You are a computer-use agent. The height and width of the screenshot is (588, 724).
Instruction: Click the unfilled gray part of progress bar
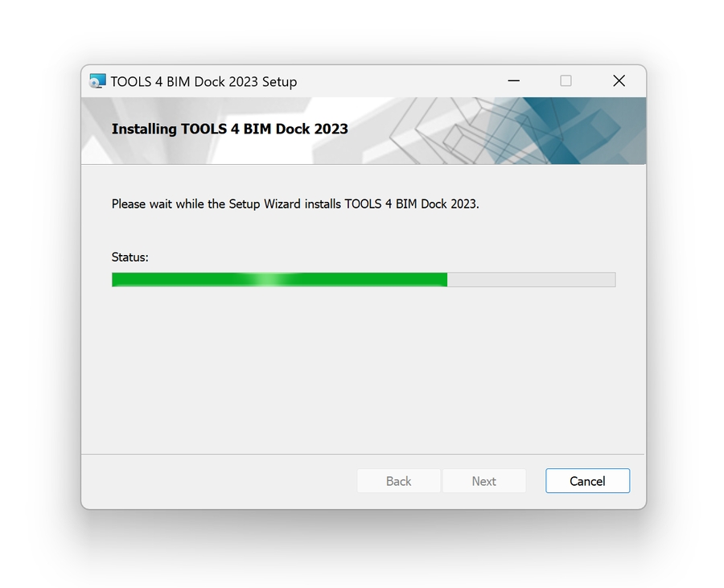[x=532, y=280]
